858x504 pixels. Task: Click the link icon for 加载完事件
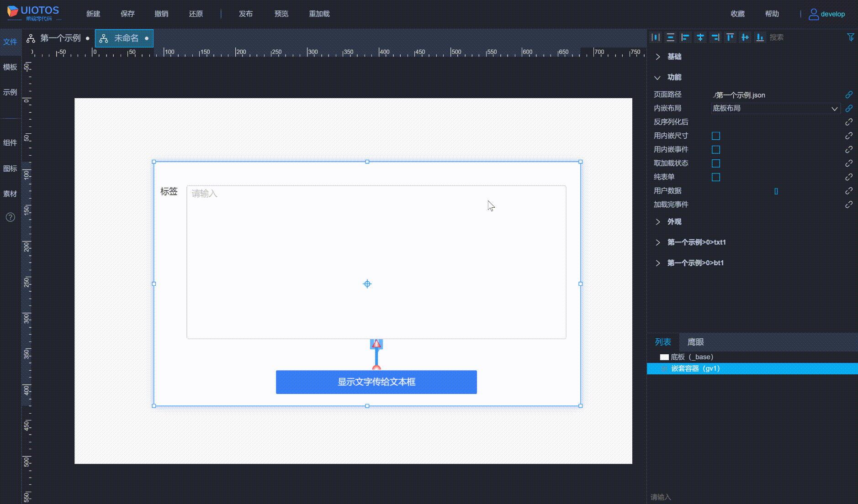(849, 205)
